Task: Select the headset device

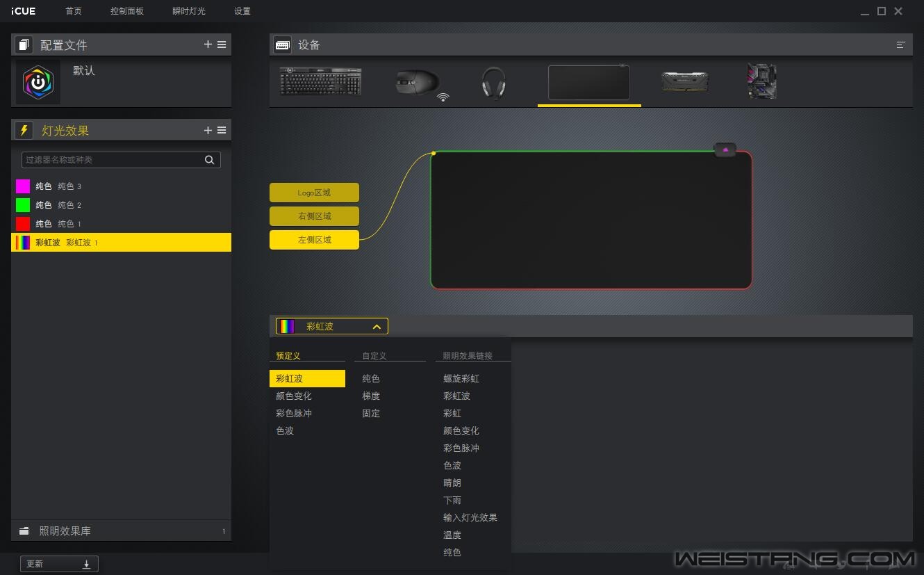Action: 493,83
